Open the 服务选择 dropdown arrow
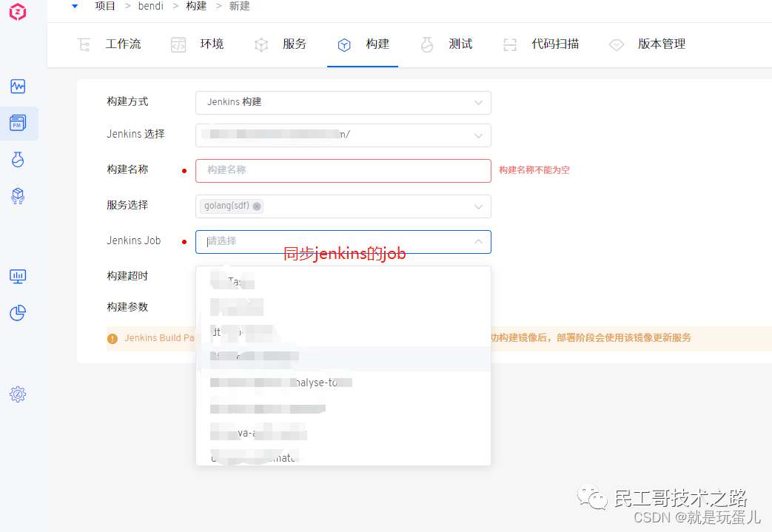772x532 pixels. [x=478, y=206]
